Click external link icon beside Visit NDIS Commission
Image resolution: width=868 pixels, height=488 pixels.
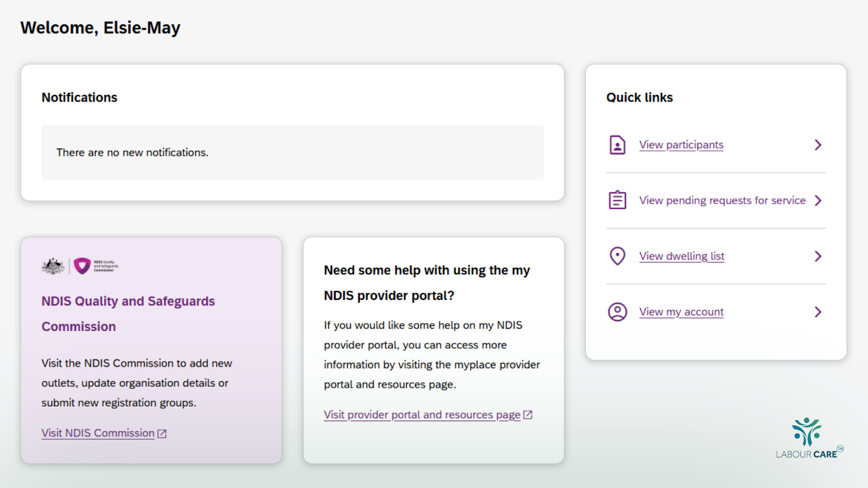pyautogui.click(x=162, y=434)
